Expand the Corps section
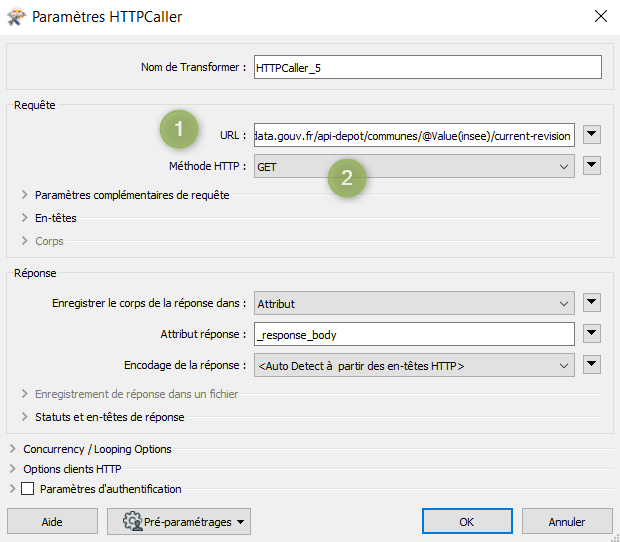The height and width of the screenshot is (542, 620). (x=25, y=240)
